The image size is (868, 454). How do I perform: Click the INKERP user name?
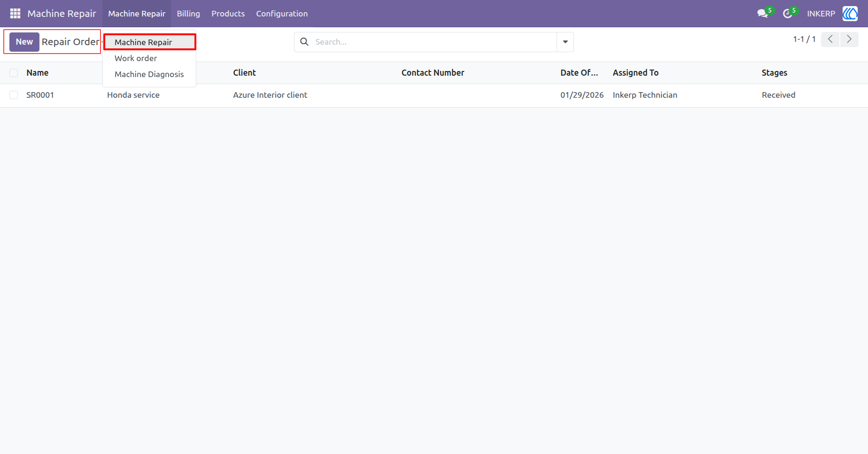[x=821, y=14]
